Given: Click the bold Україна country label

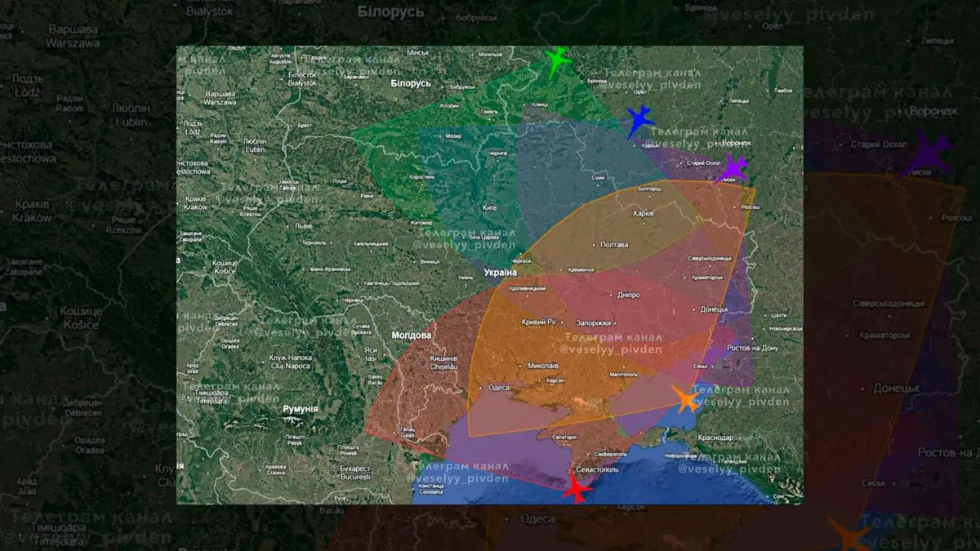Looking at the screenshot, I should coord(501,273).
